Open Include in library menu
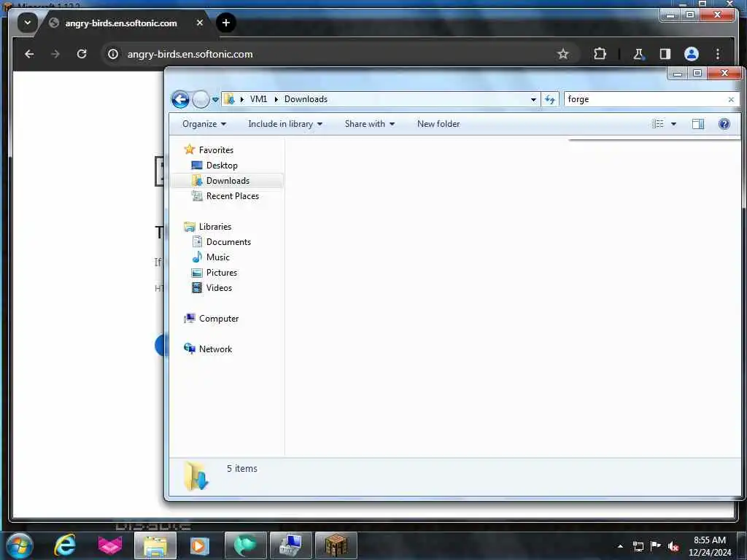Screen dimensions: 747x560 pyautogui.click(x=285, y=124)
